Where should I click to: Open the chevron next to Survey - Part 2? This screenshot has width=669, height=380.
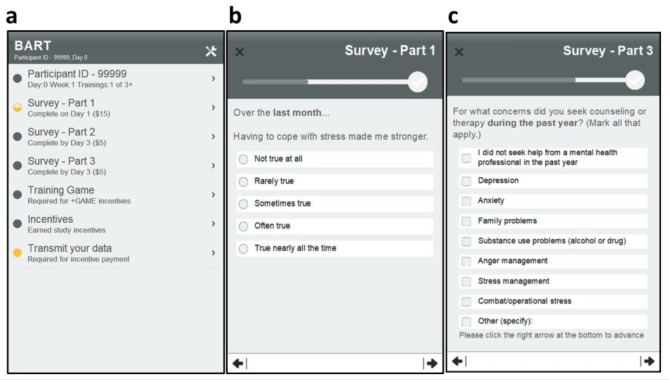[x=213, y=136]
